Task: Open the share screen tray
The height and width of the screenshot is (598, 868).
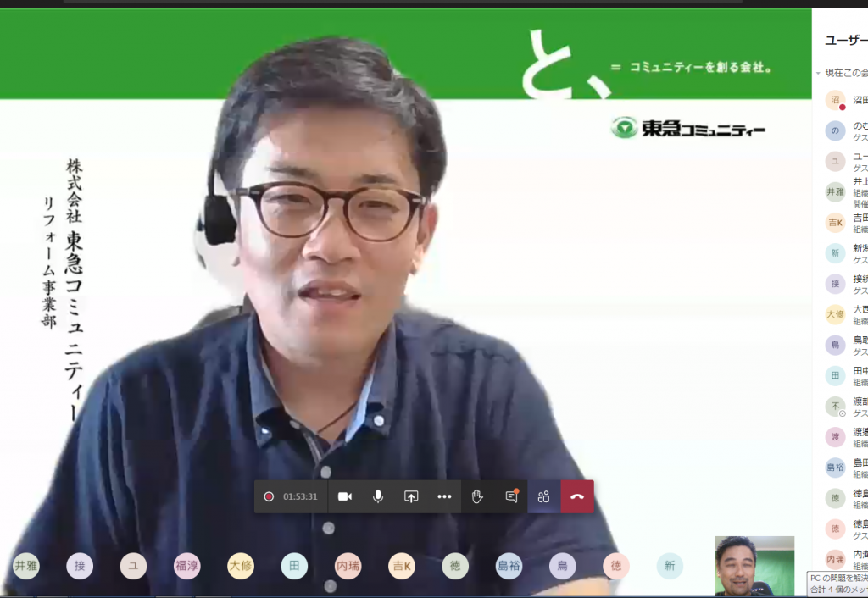Action: click(x=411, y=496)
